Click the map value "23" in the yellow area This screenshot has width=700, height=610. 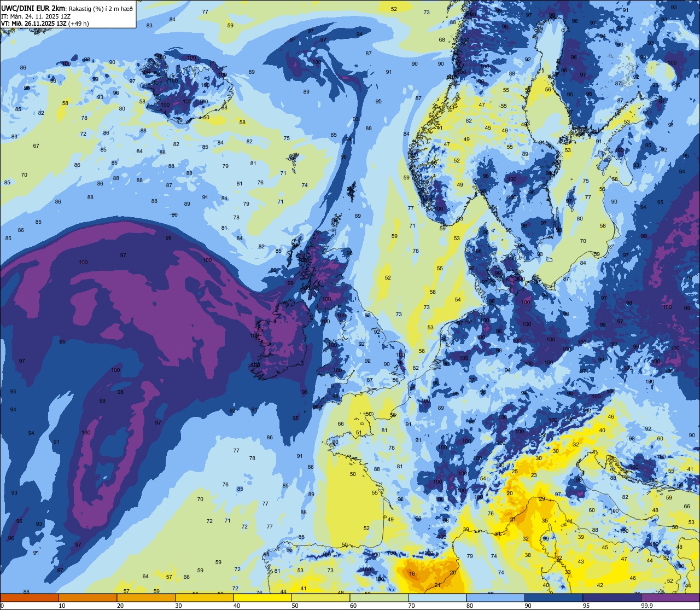click(534, 475)
